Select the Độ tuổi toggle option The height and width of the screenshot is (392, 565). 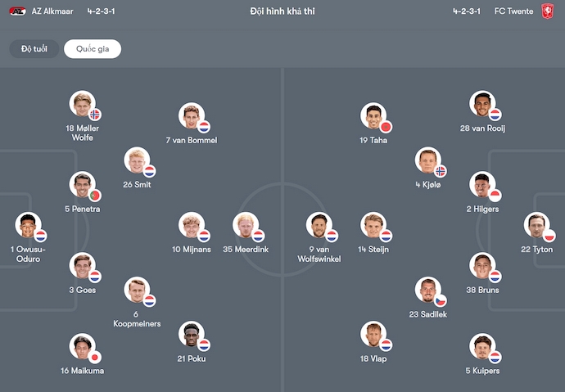[x=34, y=49]
